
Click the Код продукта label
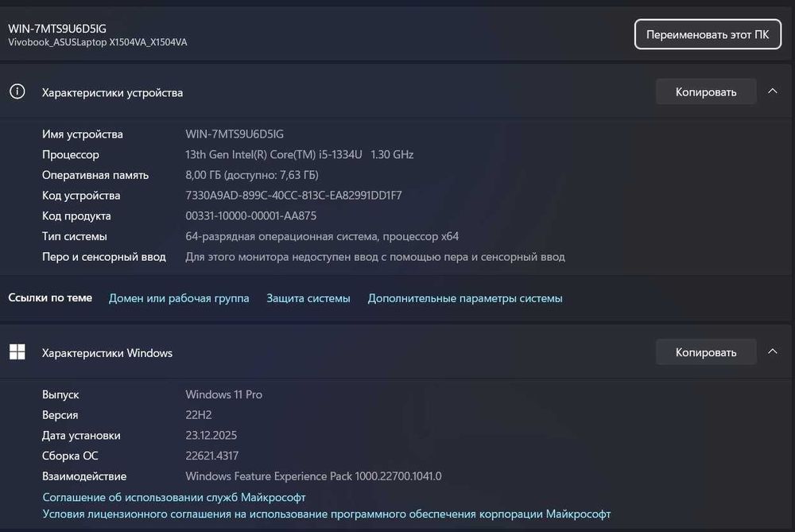76,216
